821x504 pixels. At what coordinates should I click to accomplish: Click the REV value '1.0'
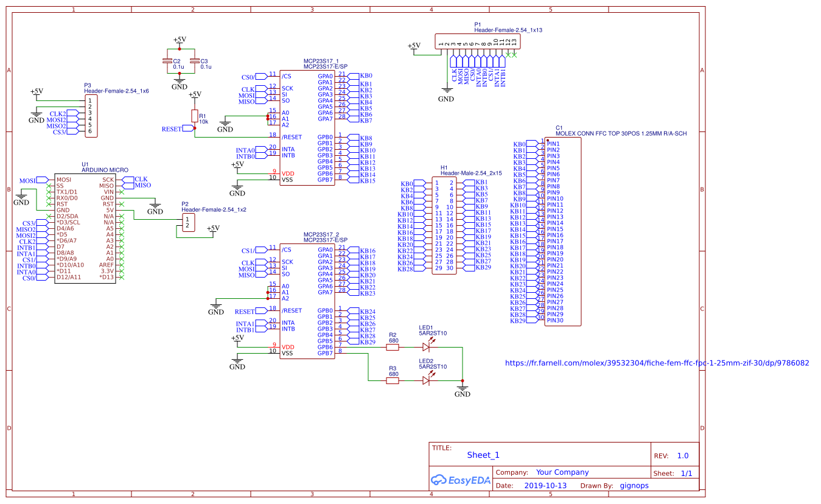pyautogui.click(x=683, y=455)
